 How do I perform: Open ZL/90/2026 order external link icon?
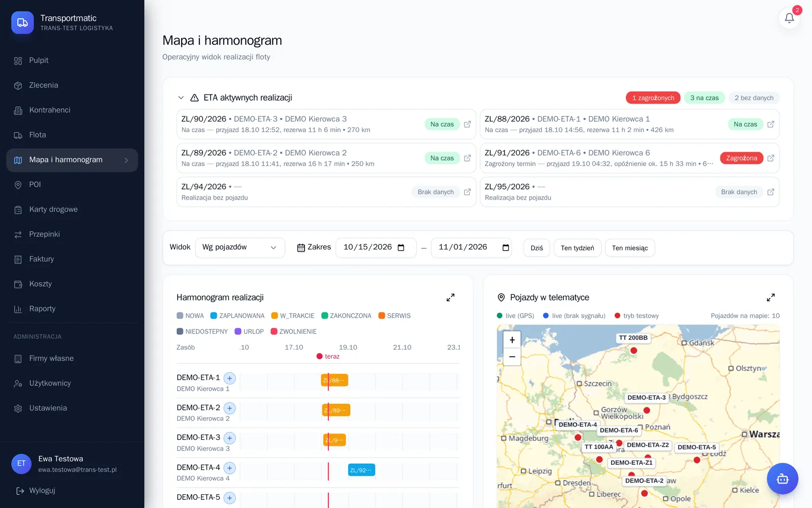(x=467, y=124)
